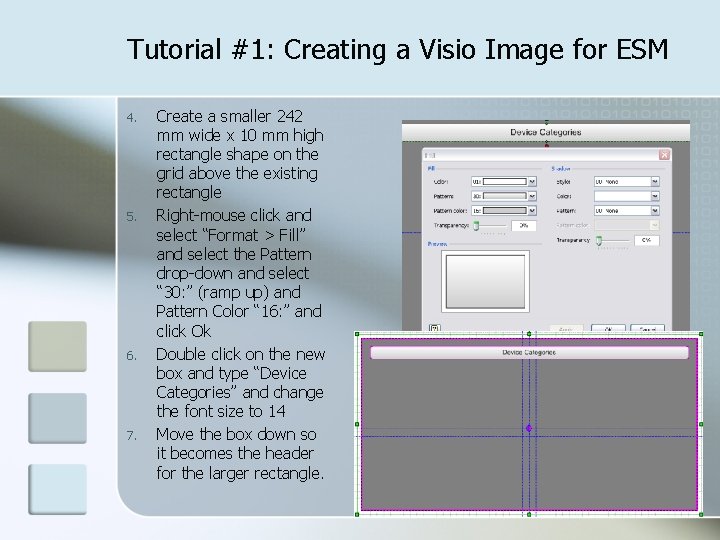Click the left-middle green selection handle of rectangle
This screenshot has width=720, height=540.
click(357, 424)
